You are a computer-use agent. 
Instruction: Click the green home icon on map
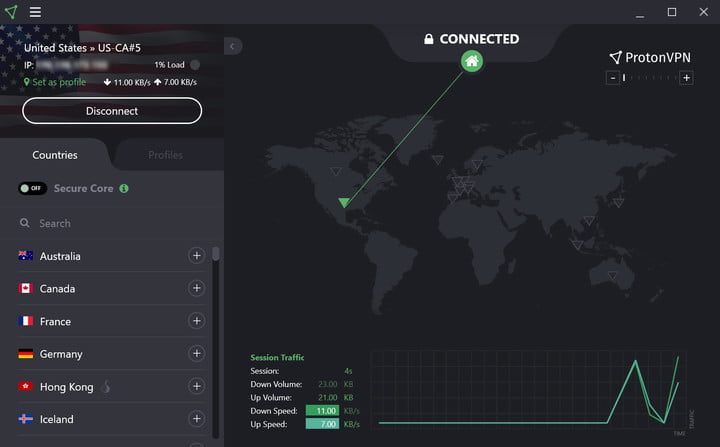[x=471, y=61]
